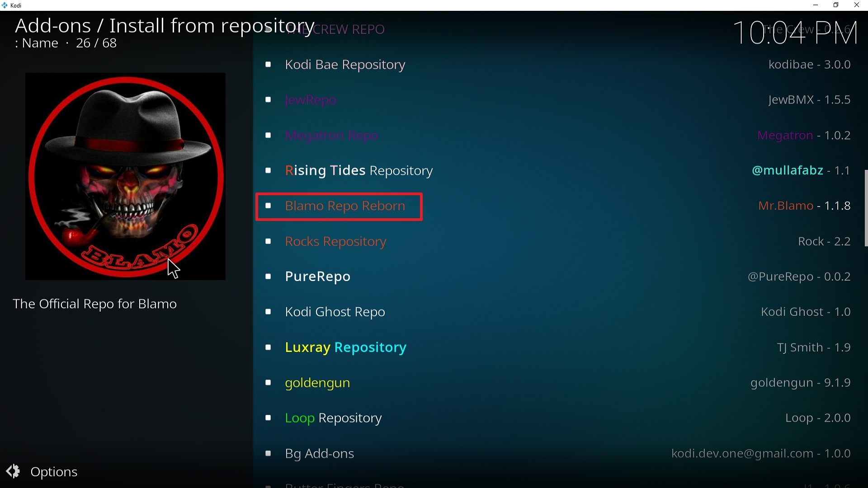
Task: Select Kodi Bae Repository entry
Action: pyautogui.click(x=560, y=65)
